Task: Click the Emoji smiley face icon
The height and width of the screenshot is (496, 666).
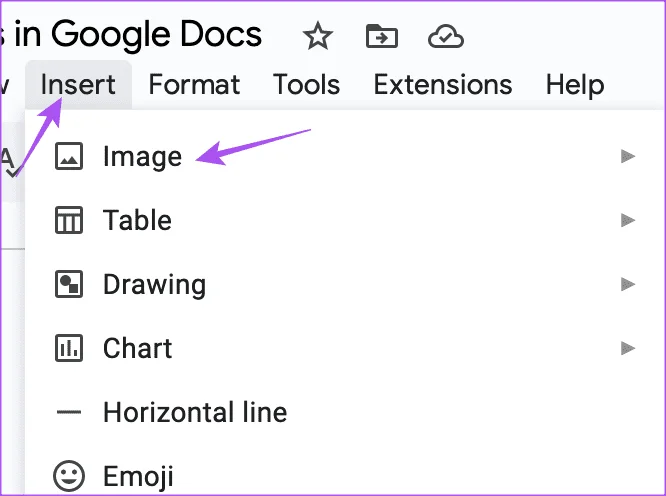Action: click(69, 476)
